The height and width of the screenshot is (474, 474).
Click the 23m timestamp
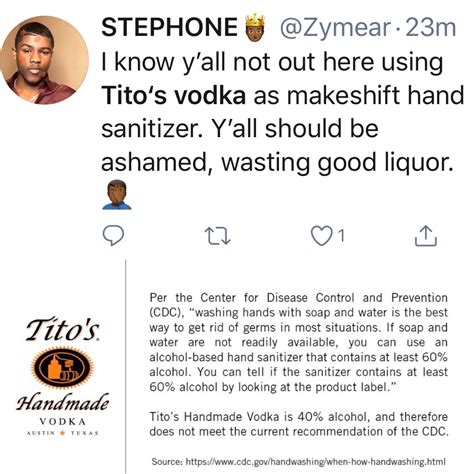click(430, 28)
